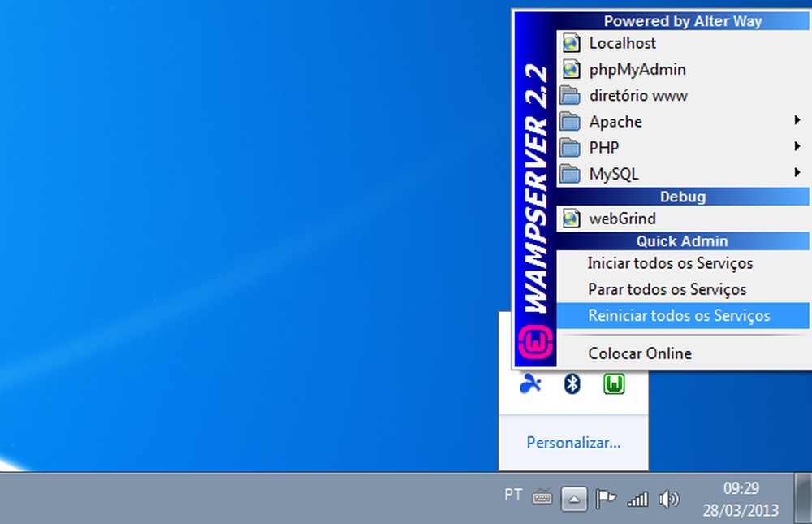Open webGrind under Debug

[623, 219]
